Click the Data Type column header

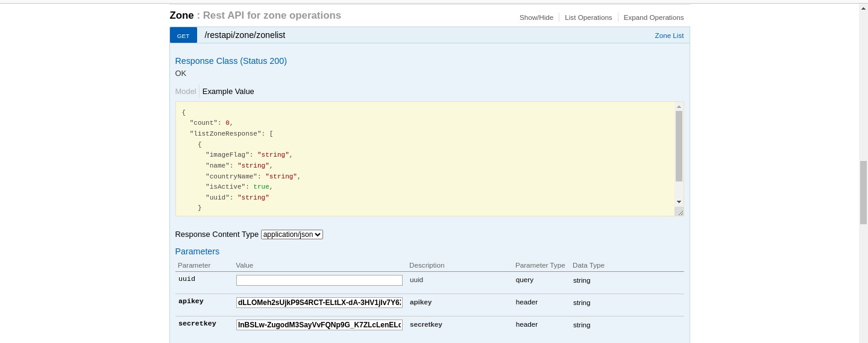coord(588,265)
